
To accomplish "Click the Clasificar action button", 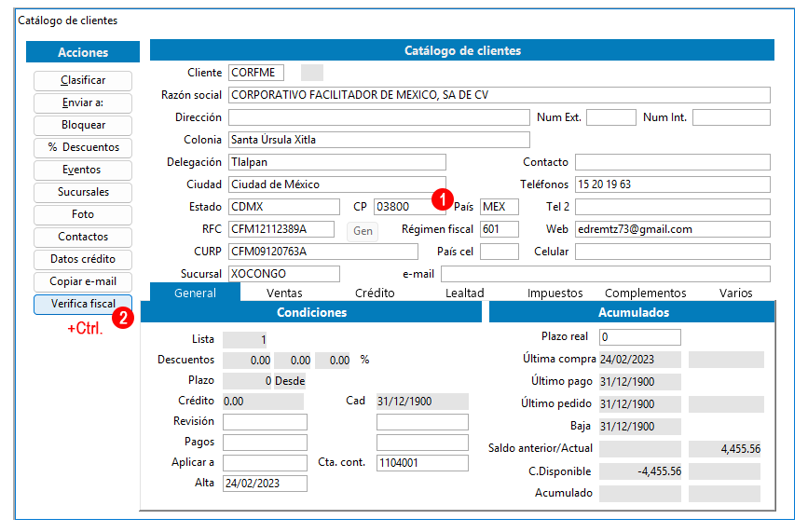I will (83, 80).
